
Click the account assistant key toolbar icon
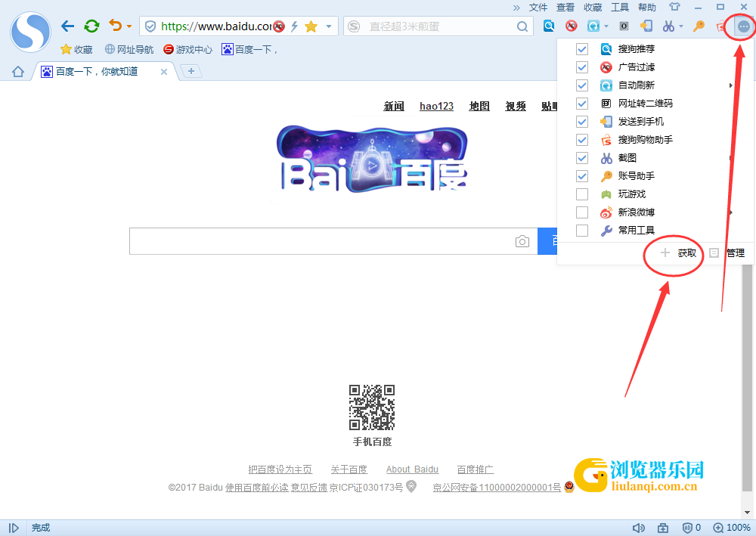tap(699, 26)
